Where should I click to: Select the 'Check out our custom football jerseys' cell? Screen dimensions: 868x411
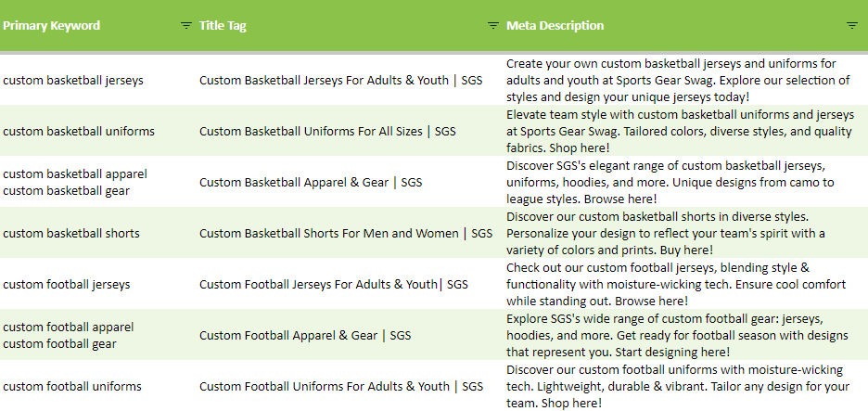pos(686,284)
